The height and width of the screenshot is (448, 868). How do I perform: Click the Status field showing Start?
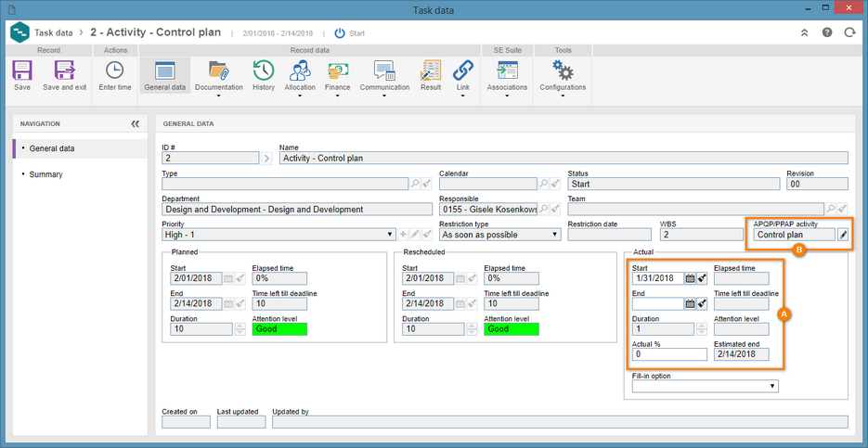[674, 185]
